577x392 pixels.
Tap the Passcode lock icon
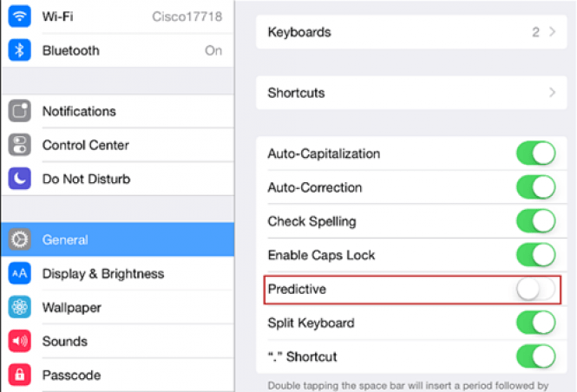coord(19,375)
